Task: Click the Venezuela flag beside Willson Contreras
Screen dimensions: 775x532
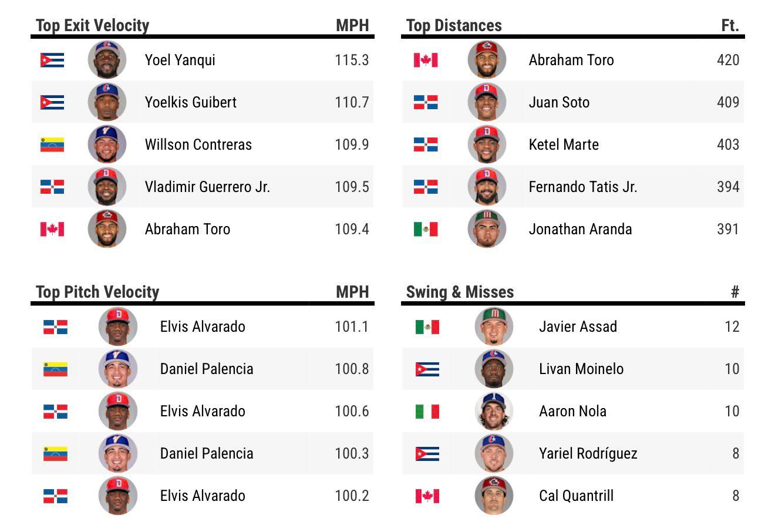Action: coord(52,144)
